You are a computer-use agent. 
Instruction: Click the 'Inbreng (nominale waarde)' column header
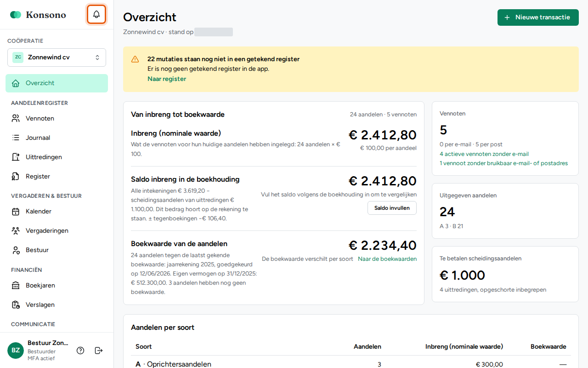(464, 346)
